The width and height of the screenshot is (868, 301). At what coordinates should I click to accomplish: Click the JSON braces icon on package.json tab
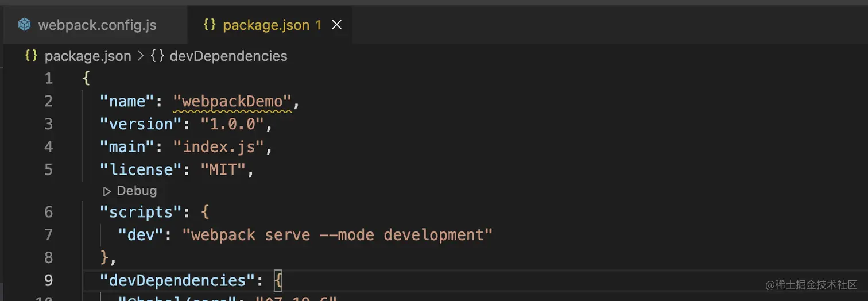point(210,25)
